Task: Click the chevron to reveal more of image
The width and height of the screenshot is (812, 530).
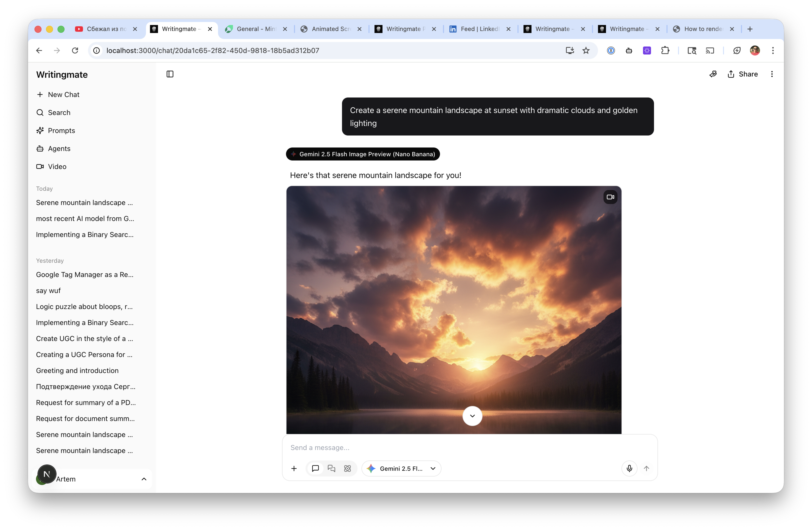Action: [x=472, y=416]
